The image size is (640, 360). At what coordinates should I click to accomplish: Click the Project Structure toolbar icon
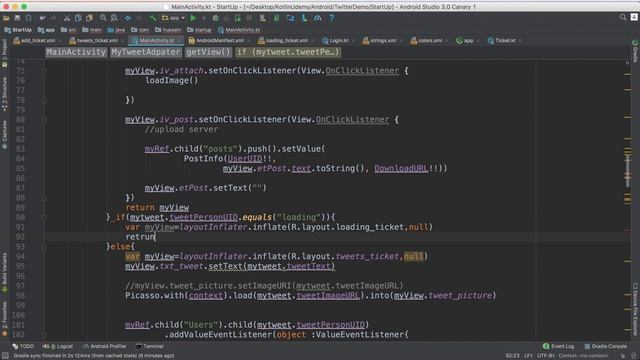pos(290,18)
